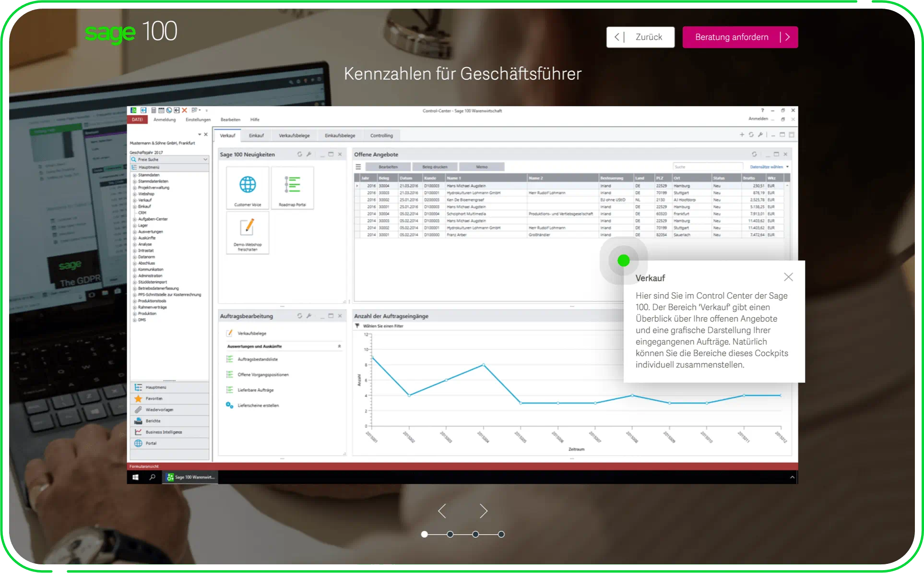Expand the Produktion tree node
Screen dimensions: 924x573
[135, 313]
